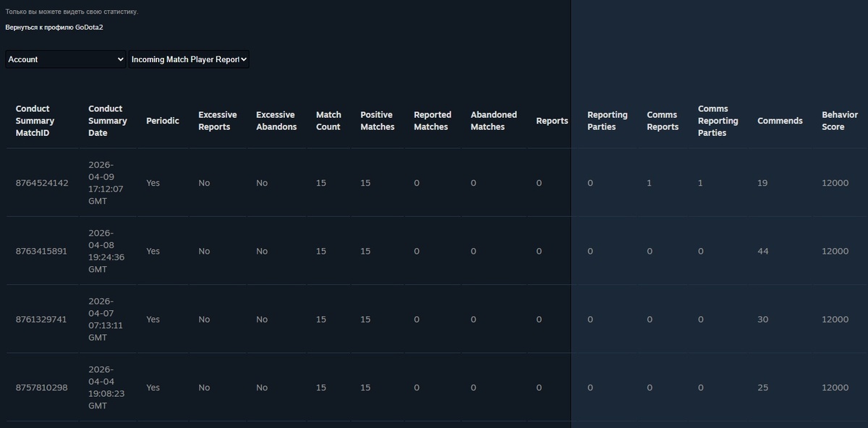The height and width of the screenshot is (428, 868).
Task: Click the Reports column header
Action: click(x=552, y=121)
